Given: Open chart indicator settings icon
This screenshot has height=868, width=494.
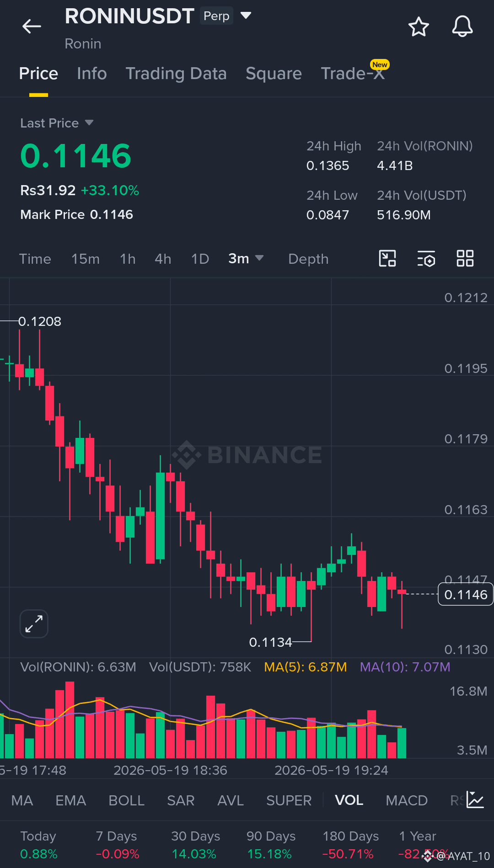Looking at the screenshot, I should click(426, 259).
